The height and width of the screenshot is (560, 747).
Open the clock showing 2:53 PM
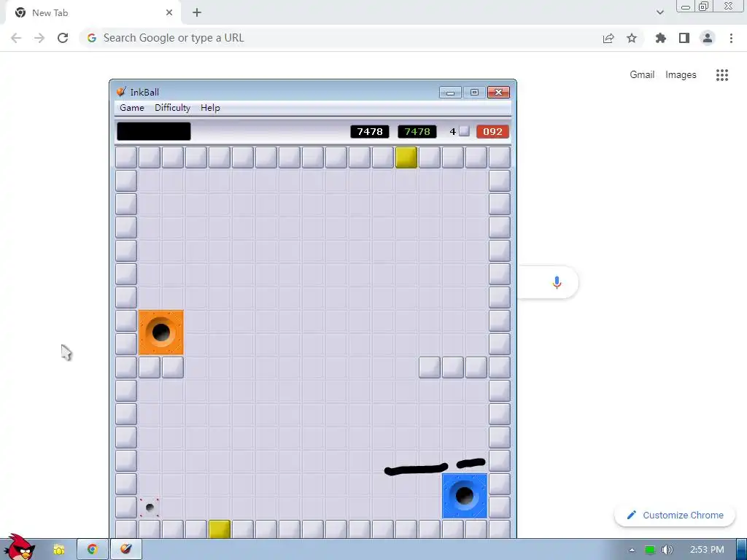[x=707, y=550]
